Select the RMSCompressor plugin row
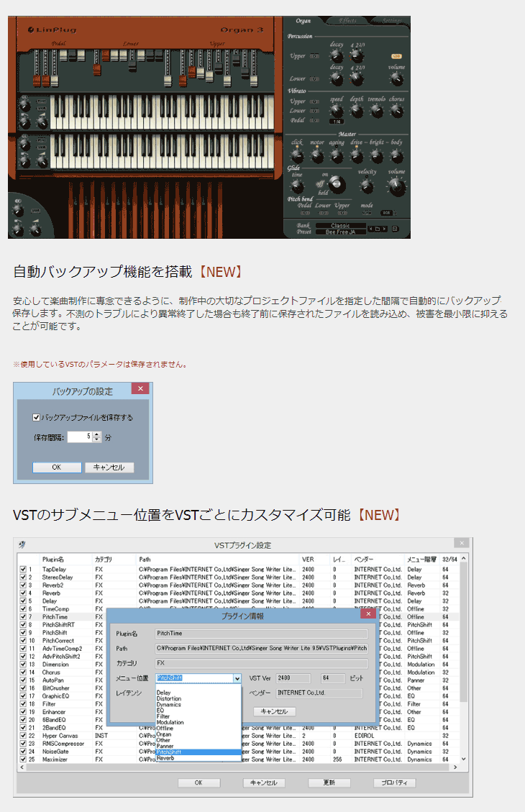Image resolution: width=525 pixels, height=812 pixels. pyautogui.click(x=238, y=744)
